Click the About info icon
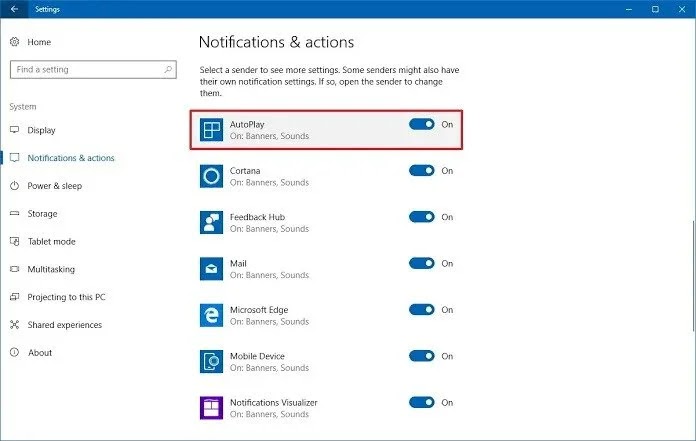The height and width of the screenshot is (441, 696). [15, 352]
